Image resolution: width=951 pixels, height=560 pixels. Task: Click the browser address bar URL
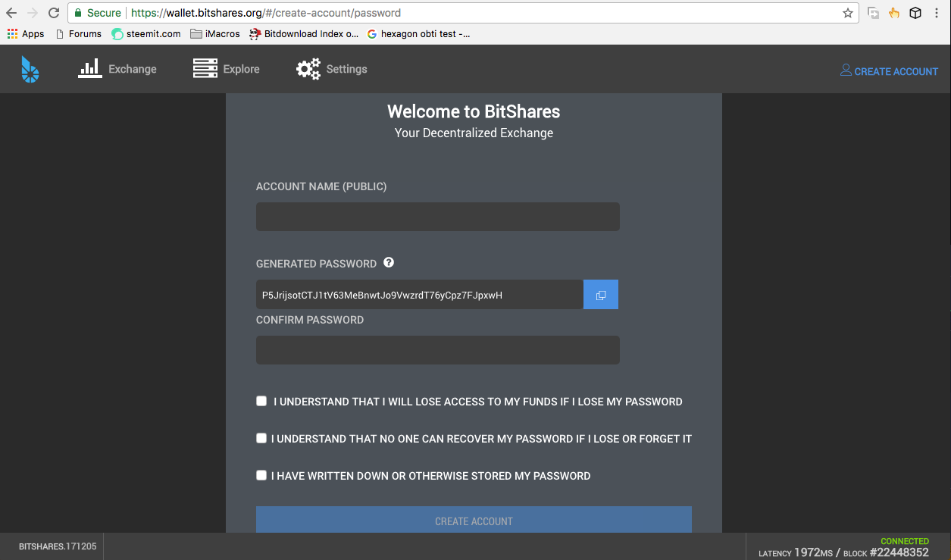(x=266, y=13)
